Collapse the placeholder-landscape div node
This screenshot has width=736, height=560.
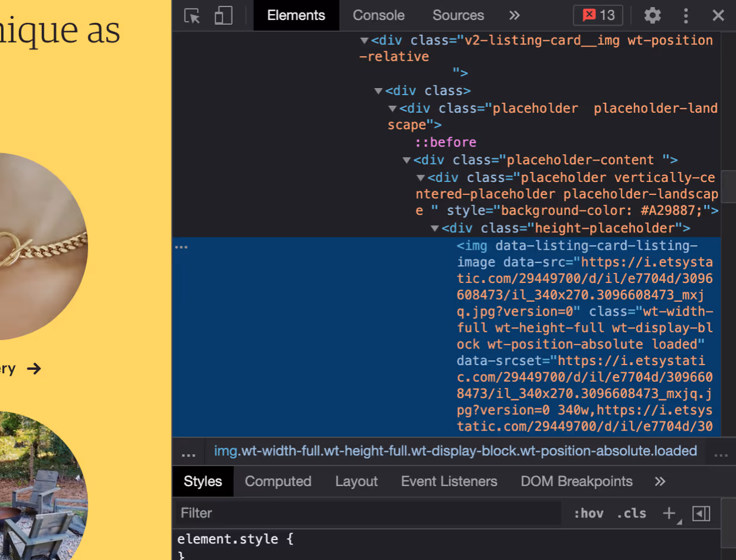tap(392, 109)
